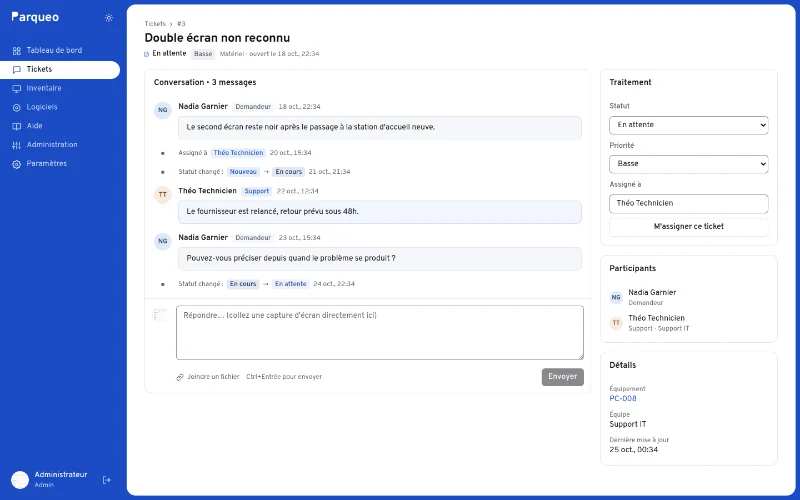Image resolution: width=800 pixels, height=500 pixels.
Task: Click M'assigner ce ticket button
Action: click(689, 227)
